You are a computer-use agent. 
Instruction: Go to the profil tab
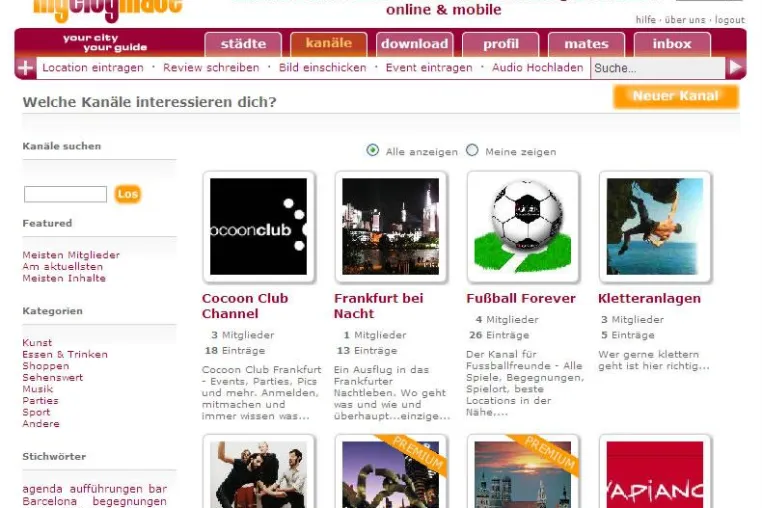coord(501,44)
